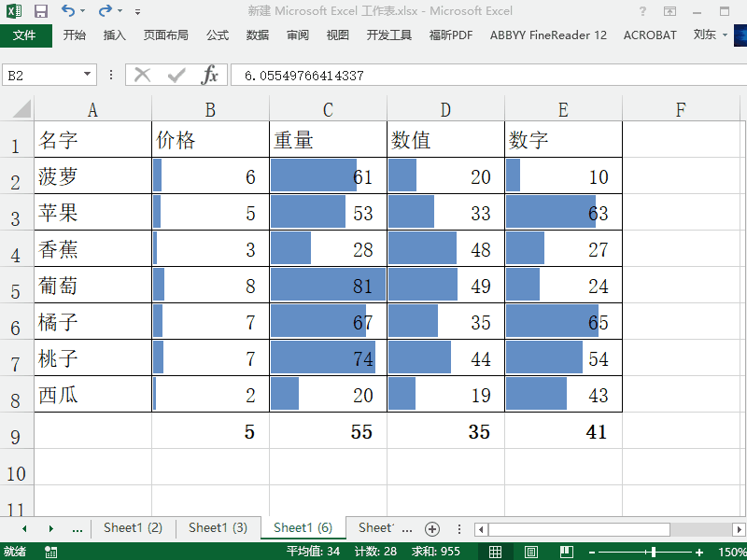
Task: Click next sheet navigation arrow
Action: click(x=50, y=528)
